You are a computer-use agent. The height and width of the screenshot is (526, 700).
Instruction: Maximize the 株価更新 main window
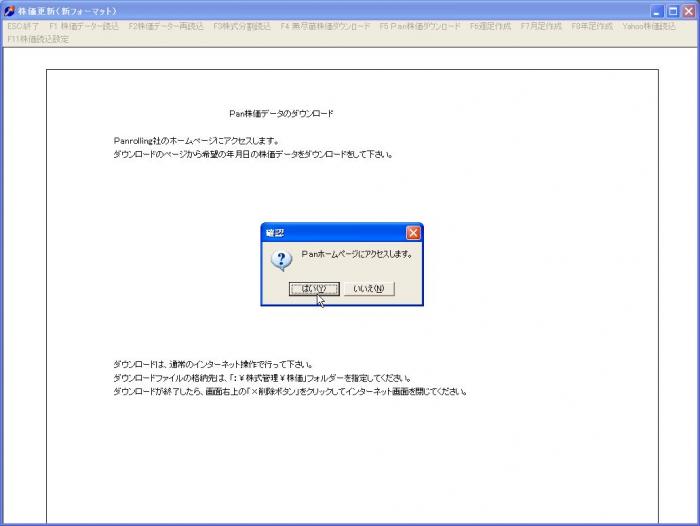coord(673,11)
